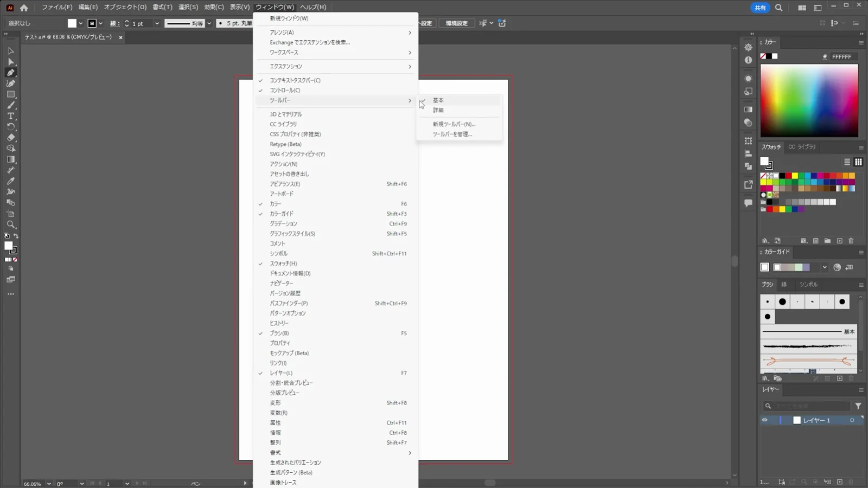Expand the ワークスペース submenu

click(x=335, y=53)
